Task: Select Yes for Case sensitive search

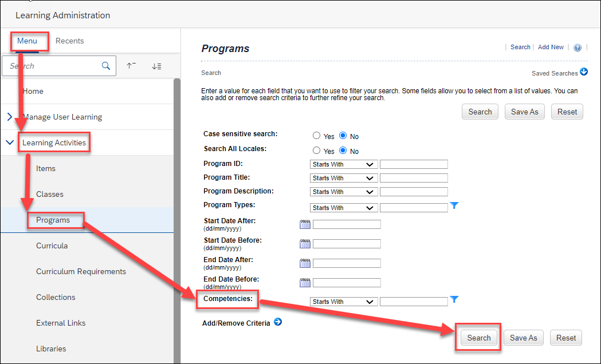Action: [316, 136]
